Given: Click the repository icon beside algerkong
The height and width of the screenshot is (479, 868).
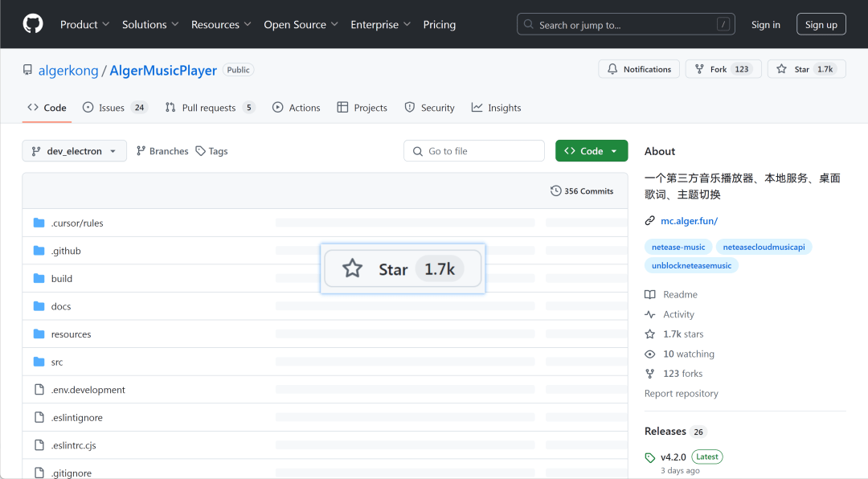Looking at the screenshot, I should [27, 70].
